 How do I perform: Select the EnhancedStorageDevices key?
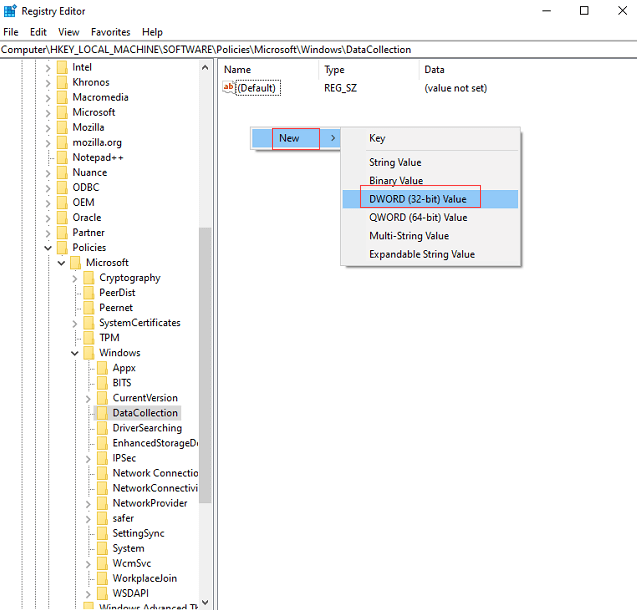point(155,443)
